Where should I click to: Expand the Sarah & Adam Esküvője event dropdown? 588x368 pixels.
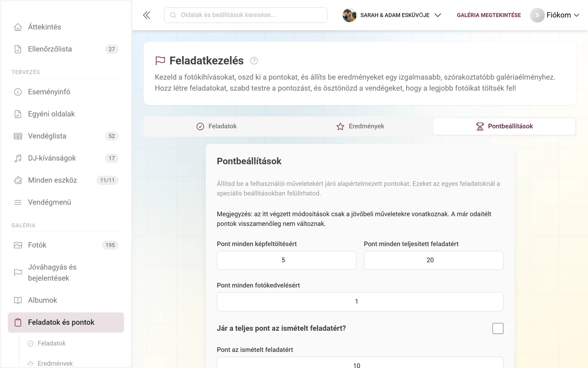pos(438,15)
